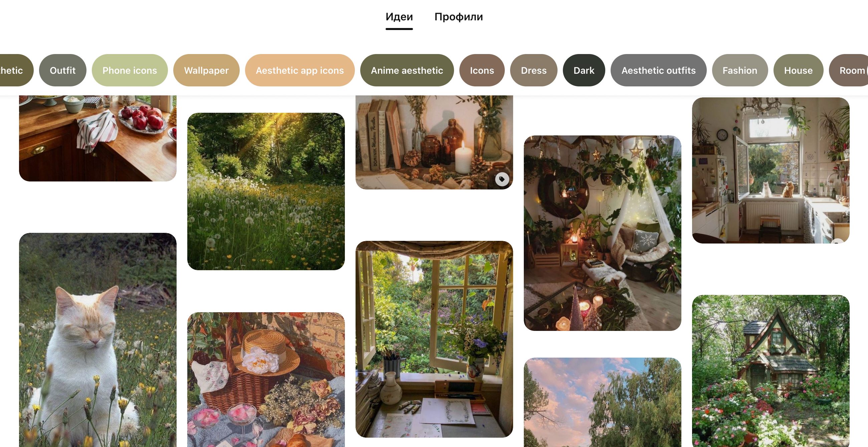Select the 'Icons' category filter pill

[481, 70]
